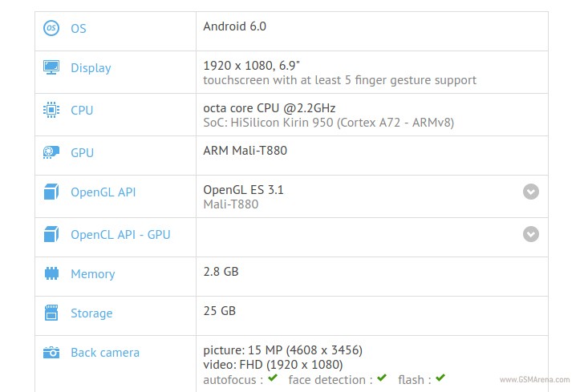
Task: Click the Memory label text
Action: (x=92, y=274)
